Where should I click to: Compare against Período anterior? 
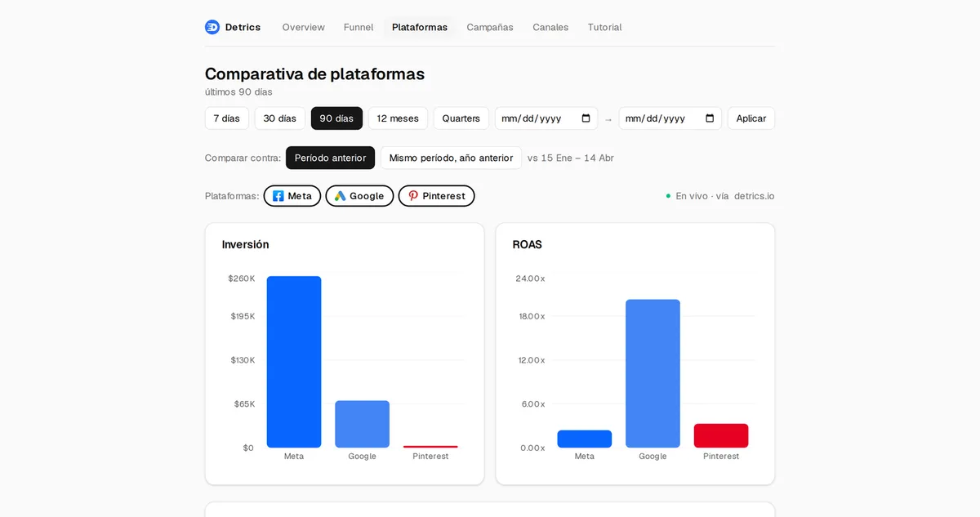pos(330,158)
